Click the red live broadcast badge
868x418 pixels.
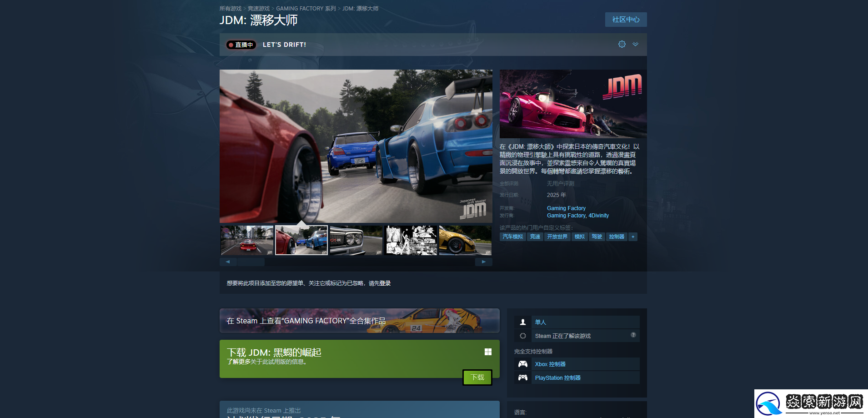pyautogui.click(x=241, y=45)
